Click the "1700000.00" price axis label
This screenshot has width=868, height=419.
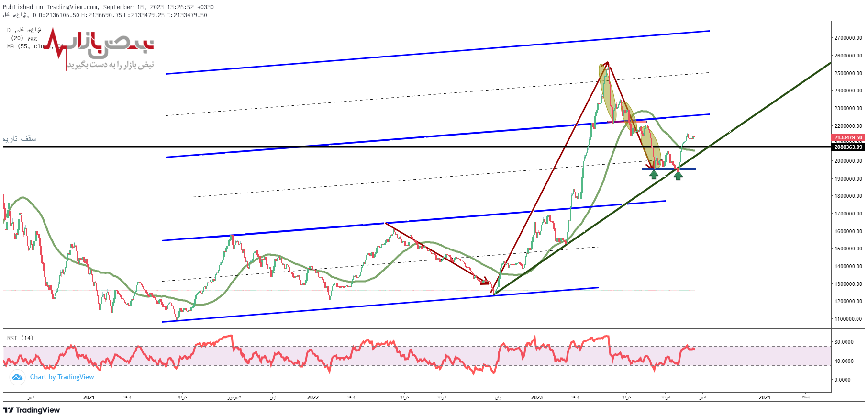coord(848,214)
